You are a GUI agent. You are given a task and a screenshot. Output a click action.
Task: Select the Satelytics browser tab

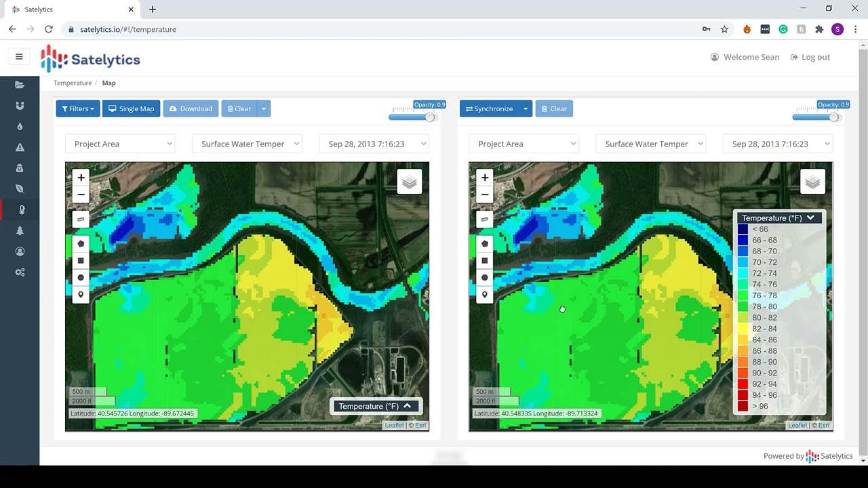[x=71, y=9]
